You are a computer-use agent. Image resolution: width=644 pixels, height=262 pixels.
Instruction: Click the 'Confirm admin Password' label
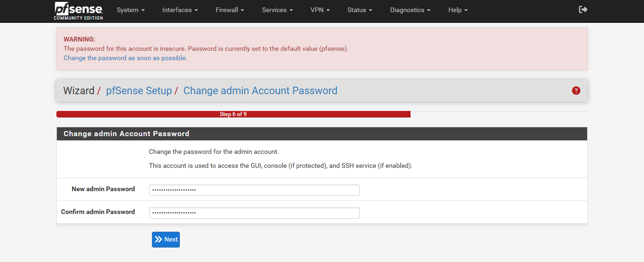click(x=98, y=212)
